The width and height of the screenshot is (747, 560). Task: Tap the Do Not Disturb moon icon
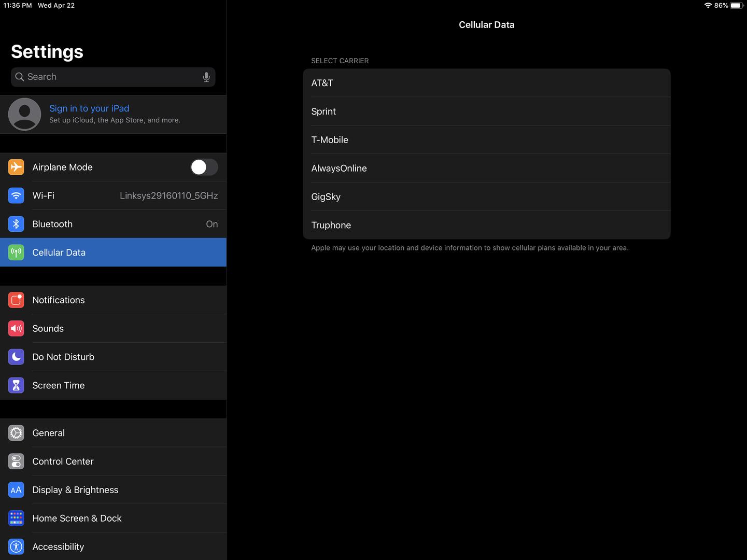coord(16,357)
